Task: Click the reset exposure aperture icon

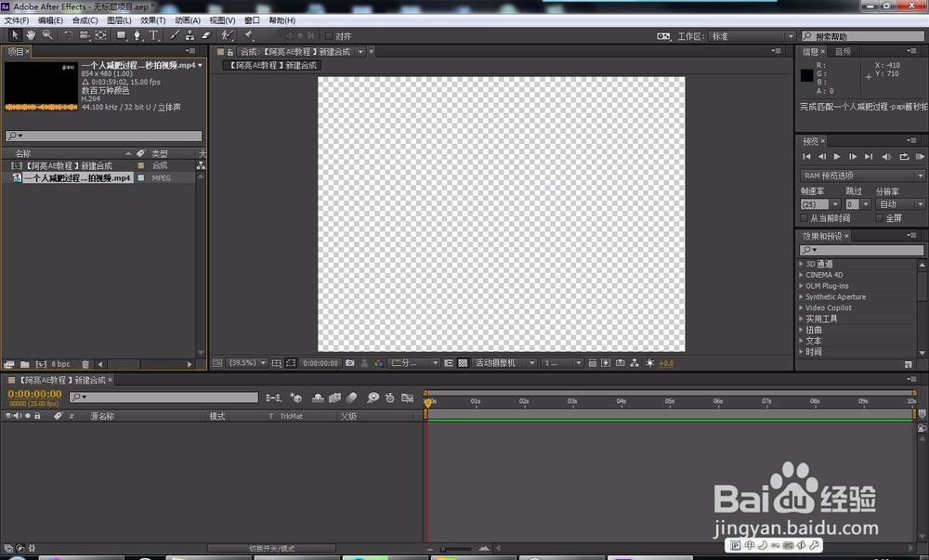Action: click(x=649, y=363)
